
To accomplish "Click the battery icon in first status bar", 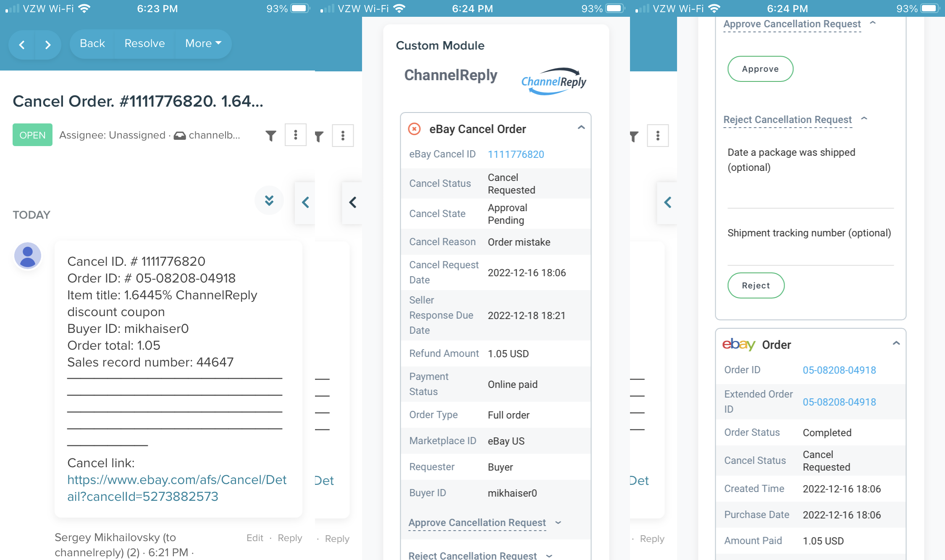I will tap(300, 8).
